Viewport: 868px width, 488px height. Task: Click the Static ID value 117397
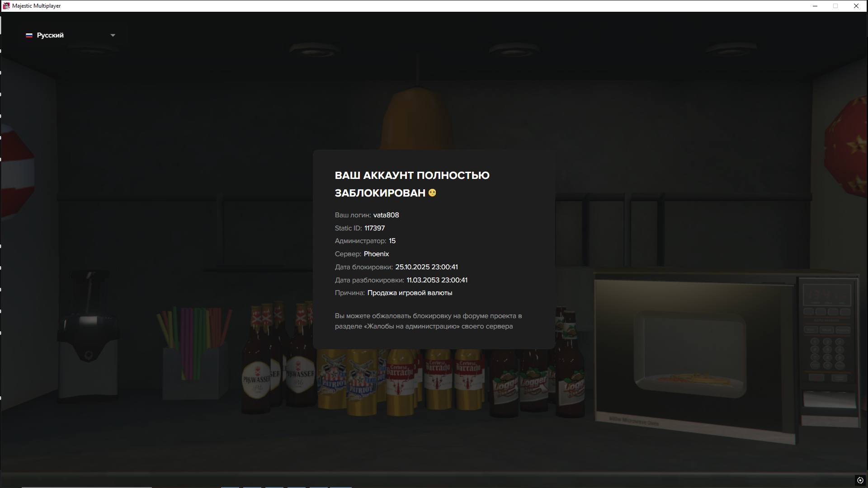374,228
